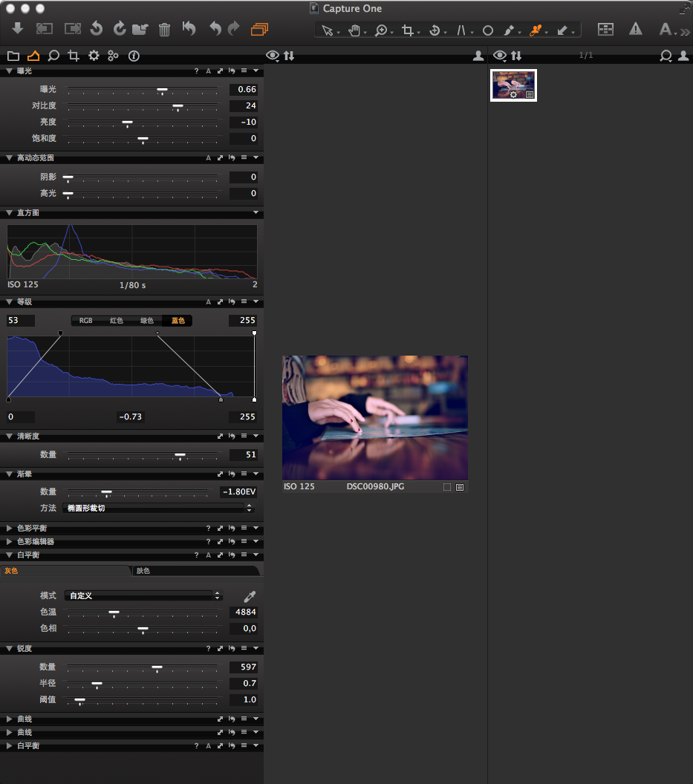The width and height of the screenshot is (693, 784).
Task: Click the ? help button on 曝光 panel
Action: [196, 71]
